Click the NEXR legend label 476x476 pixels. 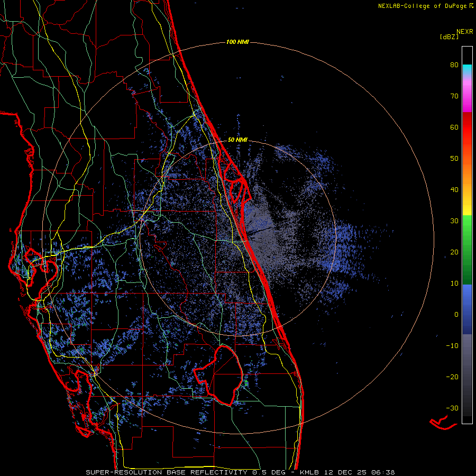pos(465,31)
